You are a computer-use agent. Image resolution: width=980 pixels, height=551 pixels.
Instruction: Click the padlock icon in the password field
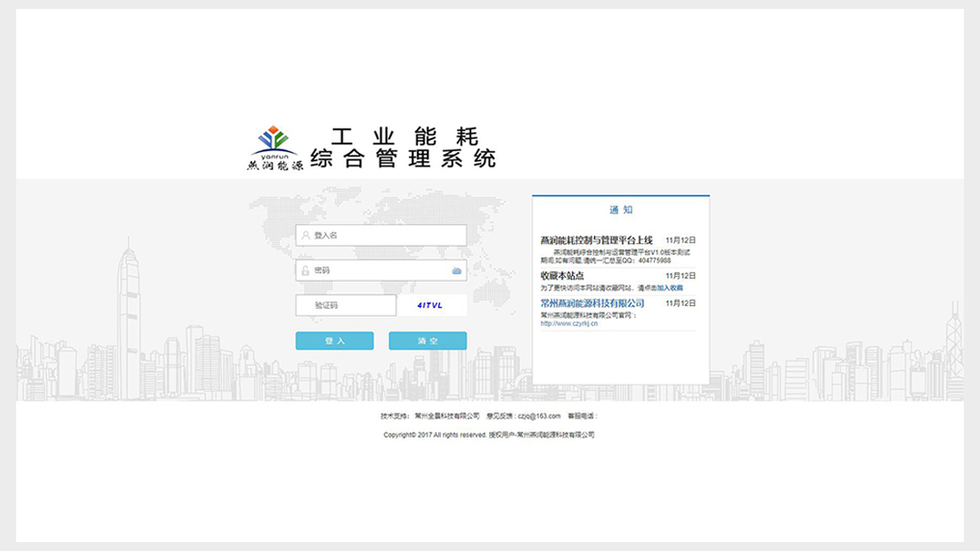pos(306,271)
